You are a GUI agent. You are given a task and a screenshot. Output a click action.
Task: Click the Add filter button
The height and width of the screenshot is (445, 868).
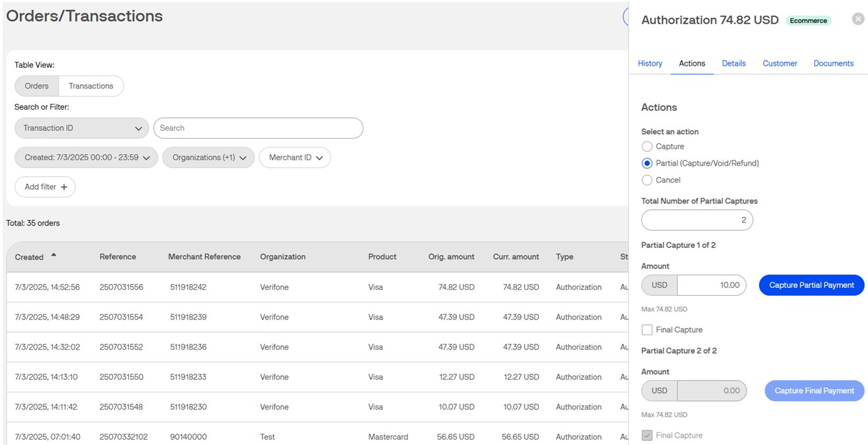click(45, 187)
